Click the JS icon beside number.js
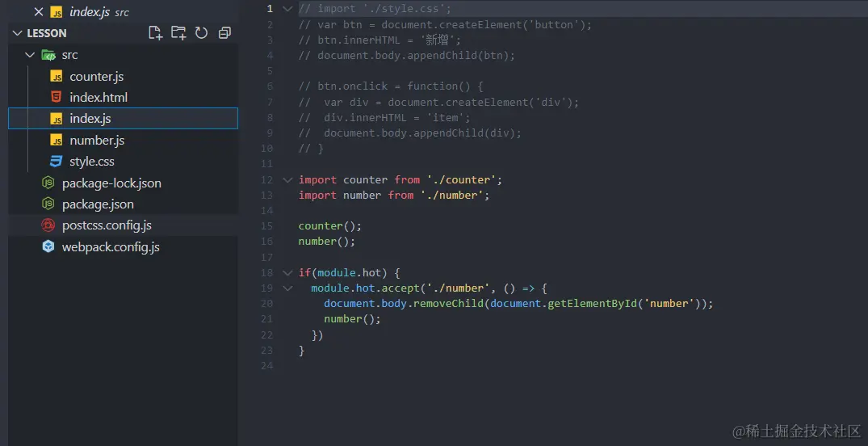The height and width of the screenshot is (446, 868). coord(56,140)
